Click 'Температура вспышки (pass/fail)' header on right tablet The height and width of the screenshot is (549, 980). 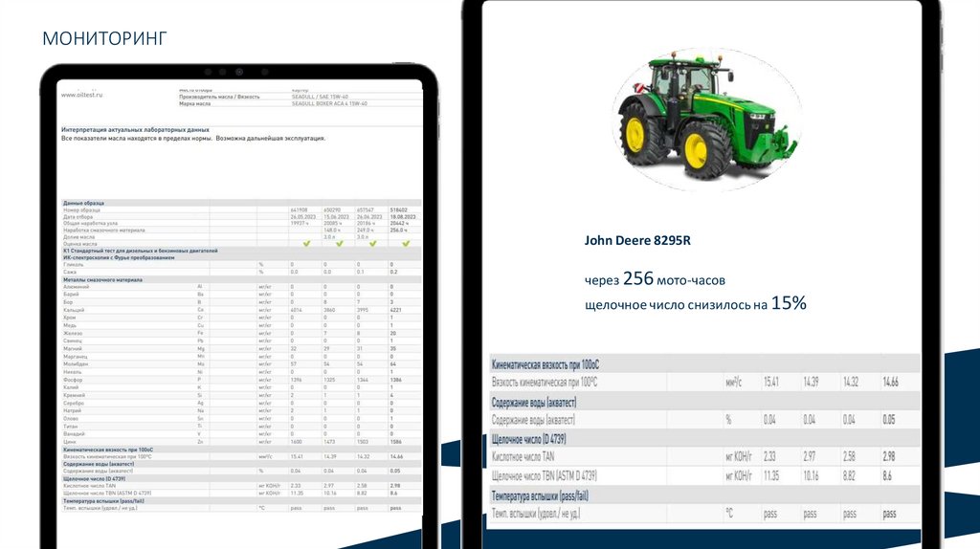tap(540, 495)
